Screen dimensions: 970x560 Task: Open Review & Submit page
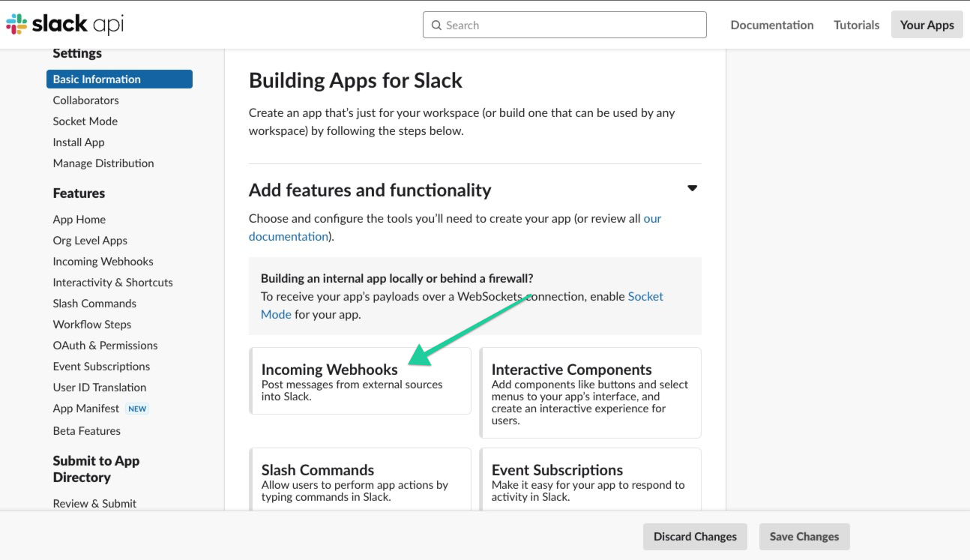tap(94, 503)
